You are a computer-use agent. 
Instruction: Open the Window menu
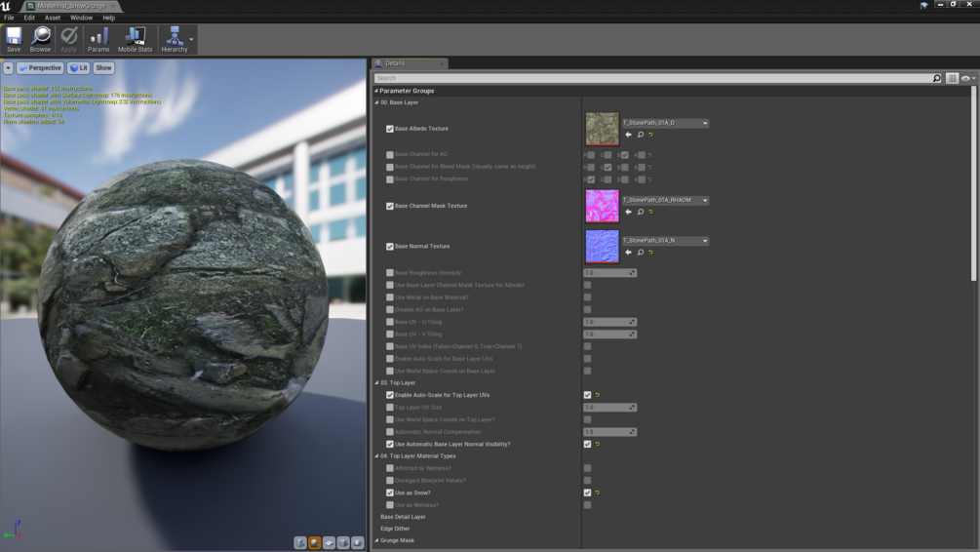81,18
